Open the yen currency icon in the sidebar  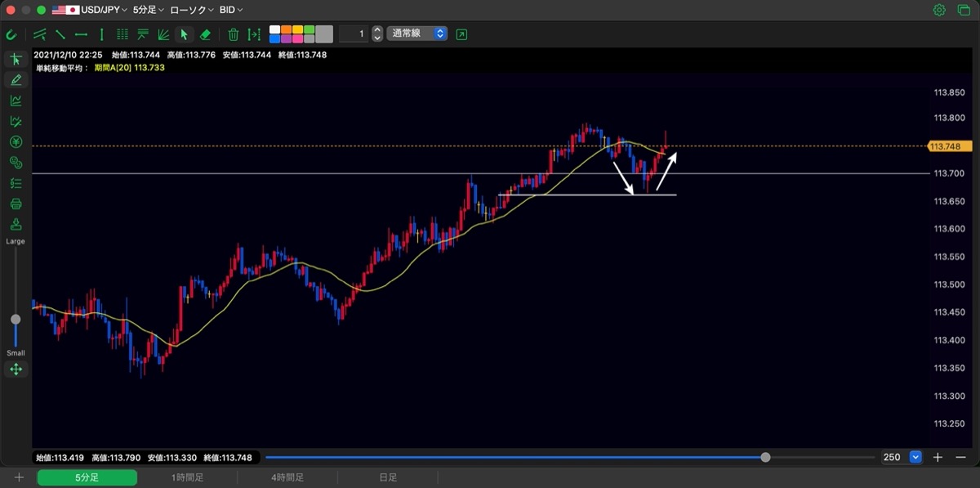point(16,142)
